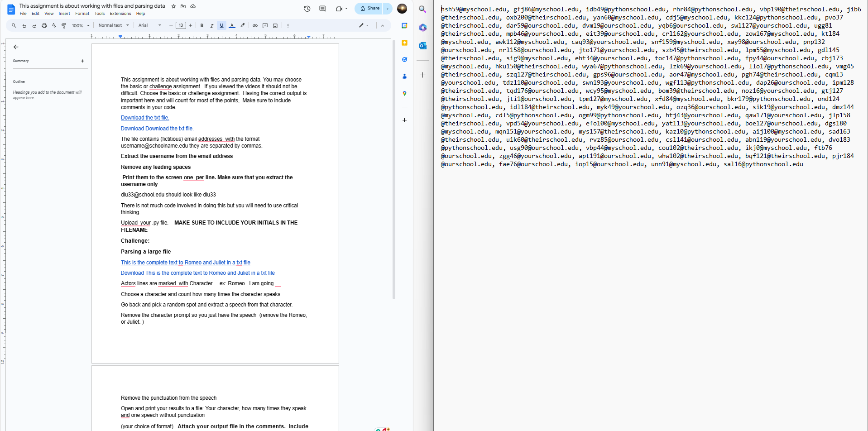
Task: Click the Download the txt file link
Action: click(x=144, y=117)
